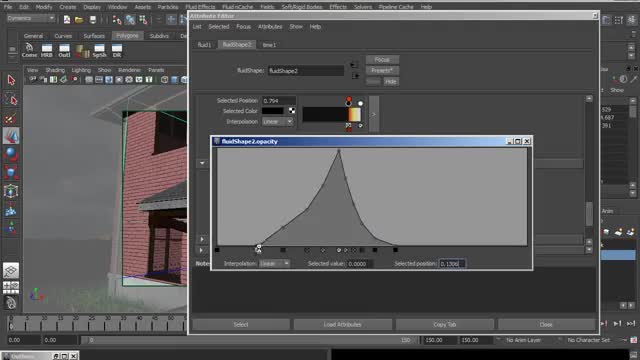Click Select by object type icon
Image resolution: width=640 pixels, height=360 pixels.
click(130, 20)
